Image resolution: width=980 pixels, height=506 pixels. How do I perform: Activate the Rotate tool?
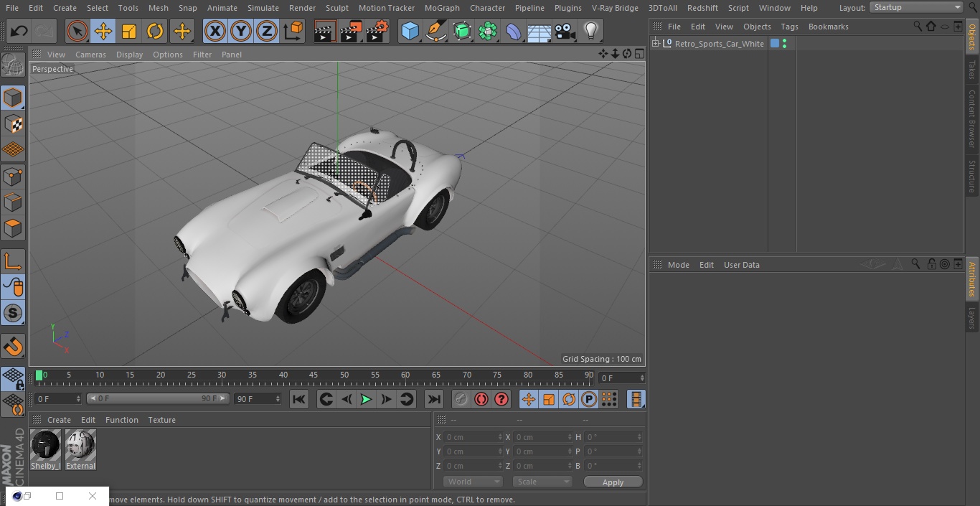coord(155,31)
